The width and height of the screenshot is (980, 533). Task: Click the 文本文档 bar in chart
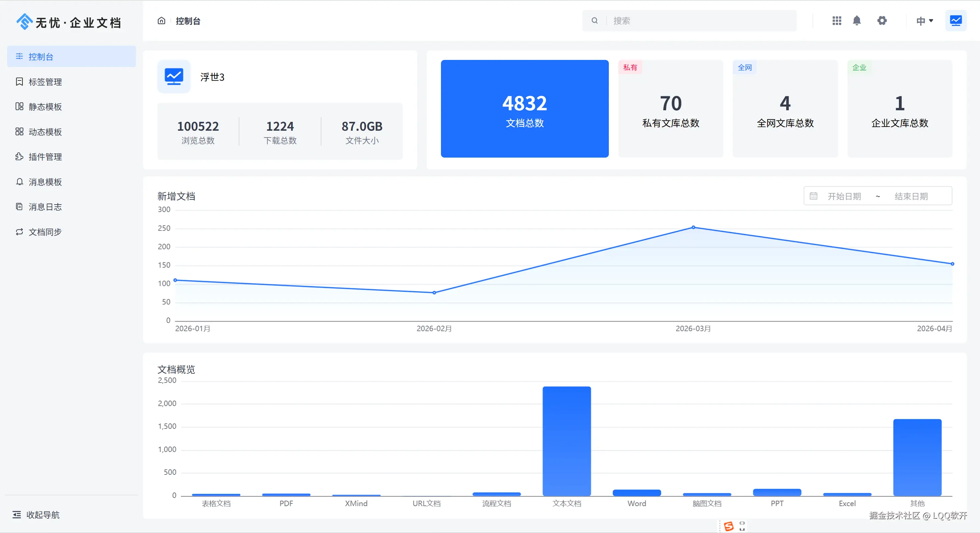(x=567, y=441)
